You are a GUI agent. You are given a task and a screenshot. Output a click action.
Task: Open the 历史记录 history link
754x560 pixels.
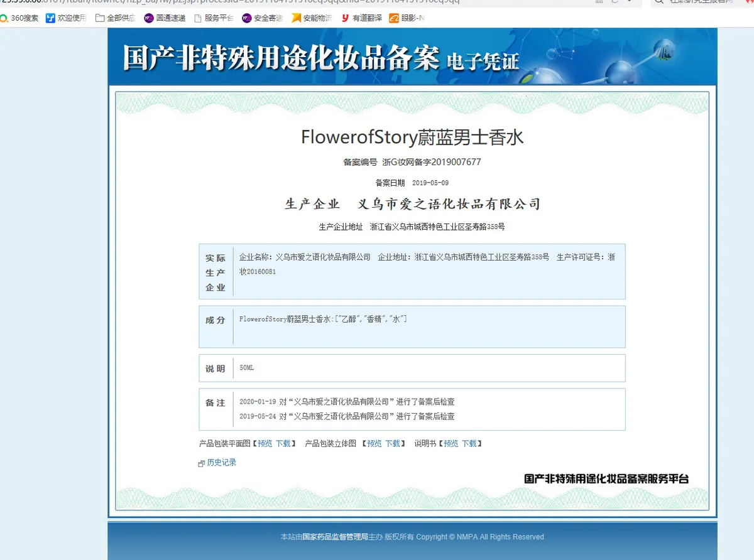coord(222,463)
